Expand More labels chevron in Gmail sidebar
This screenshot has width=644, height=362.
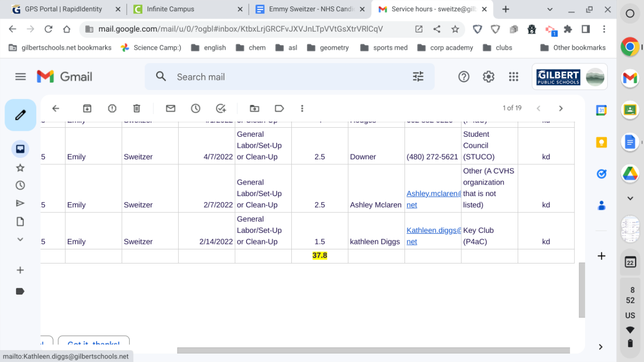(20, 240)
